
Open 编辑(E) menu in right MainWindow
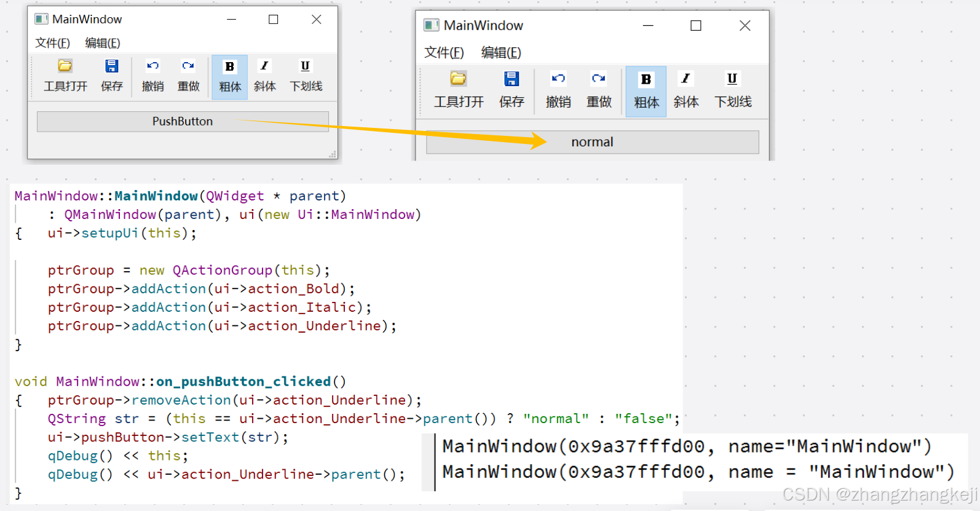pos(501,52)
